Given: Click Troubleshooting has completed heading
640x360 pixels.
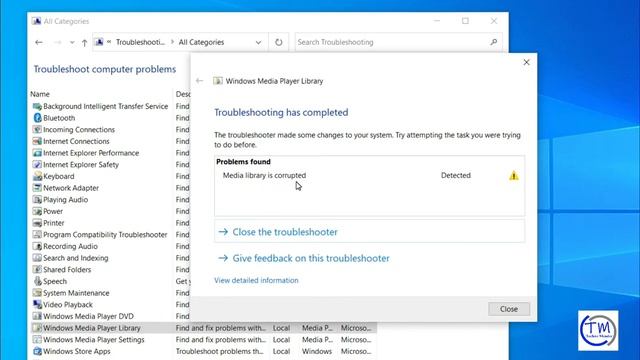Looking at the screenshot, I should [281, 112].
